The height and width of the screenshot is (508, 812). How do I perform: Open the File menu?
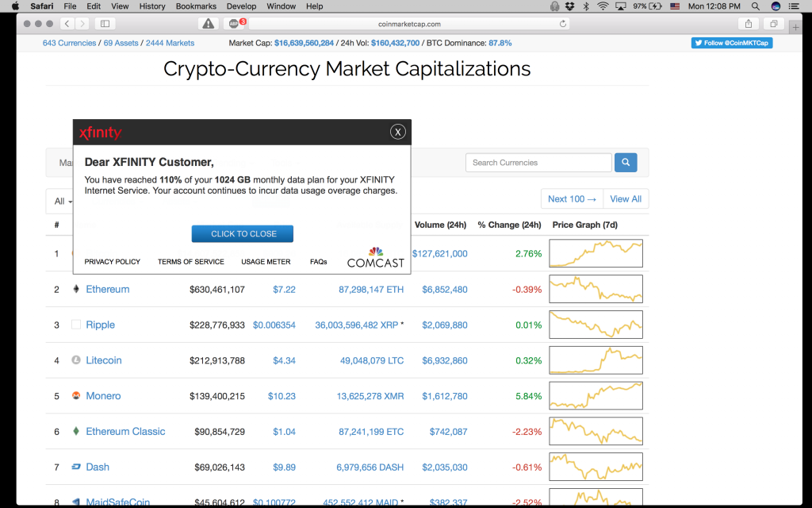coord(70,6)
